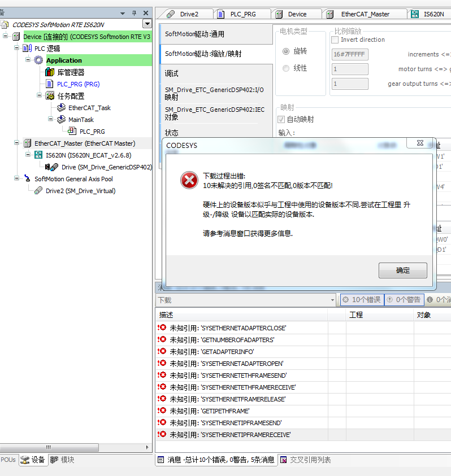Switch to the EtherCAT_Master editor tab
This screenshot has width=451, height=476.
click(365, 14)
